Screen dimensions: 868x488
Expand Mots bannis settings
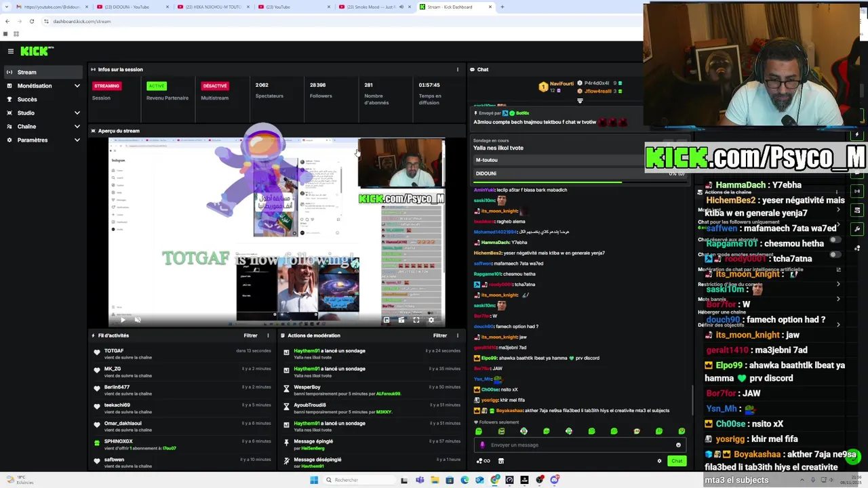tap(838, 299)
